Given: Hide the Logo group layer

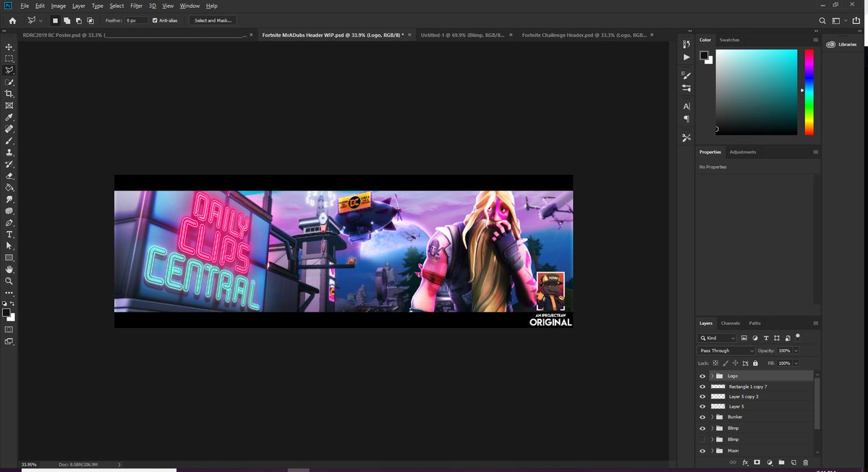Looking at the screenshot, I should pyautogui.click(x=702, y=376).
